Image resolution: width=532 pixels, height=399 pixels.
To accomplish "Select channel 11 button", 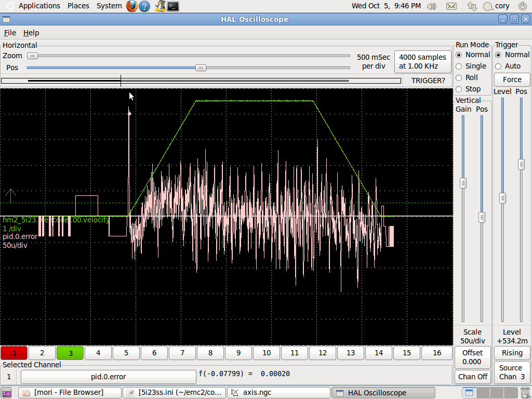I will click(295, 353).
